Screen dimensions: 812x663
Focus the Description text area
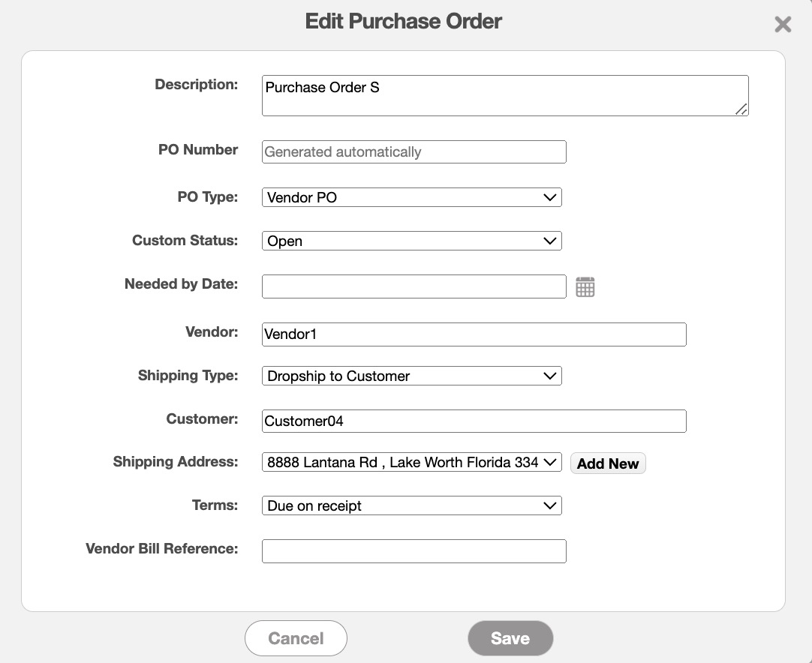[x=504, y=96]
